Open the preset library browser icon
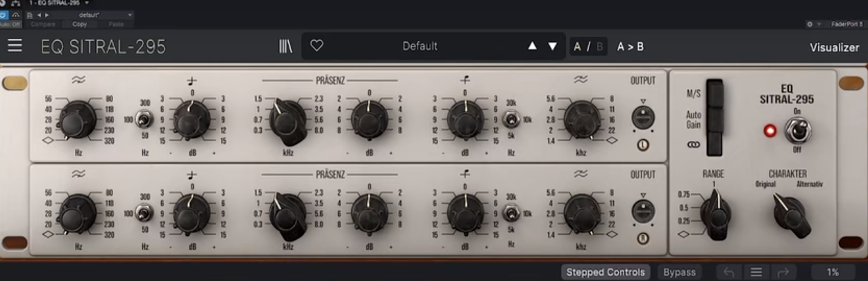 pyautogui.click(x=285, y=47)
